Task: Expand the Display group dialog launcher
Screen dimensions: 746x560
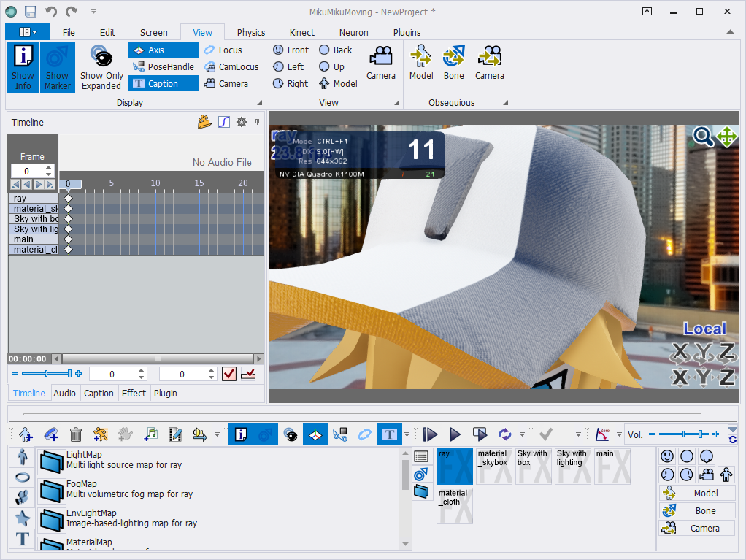Action: pyautogui.click(x=260, y=103)
